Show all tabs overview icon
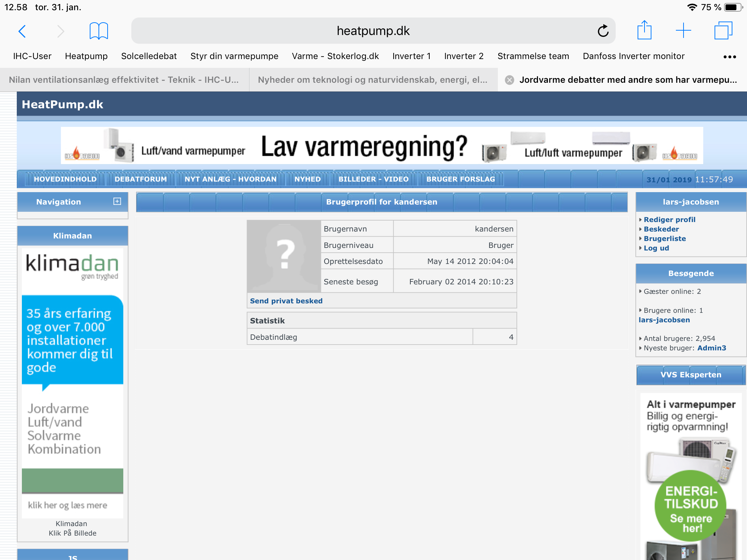The width and height of the screenshot is (747, 560). click(x=723, y=31)
